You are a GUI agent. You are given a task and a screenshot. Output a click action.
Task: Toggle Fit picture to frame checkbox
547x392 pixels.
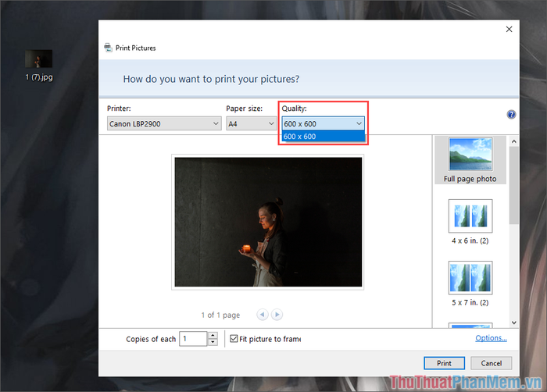234,339
